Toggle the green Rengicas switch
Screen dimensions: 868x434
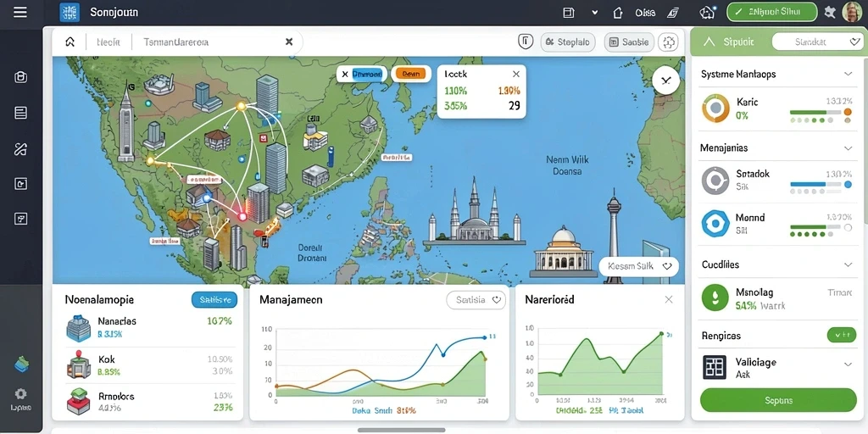point(842,335)
